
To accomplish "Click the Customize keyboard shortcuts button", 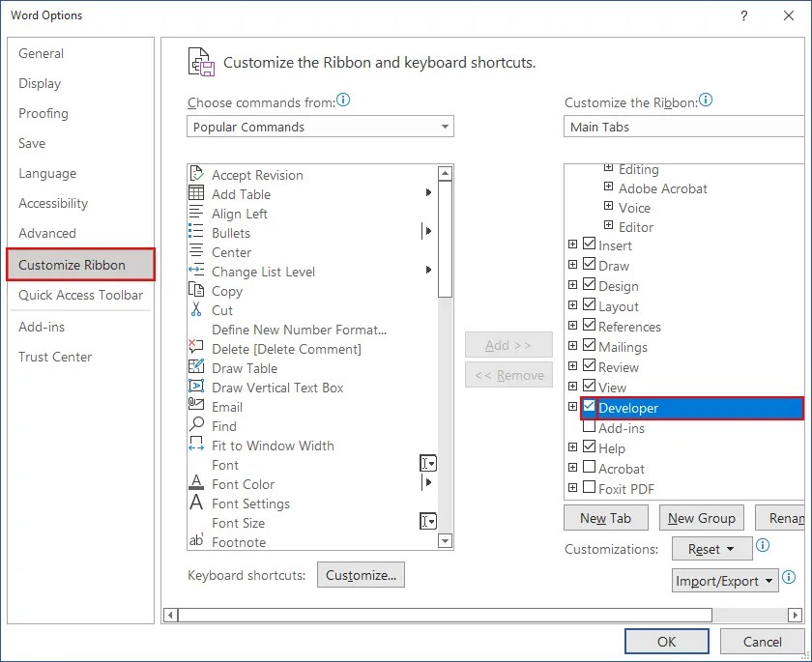I will [x=361, y=574].
